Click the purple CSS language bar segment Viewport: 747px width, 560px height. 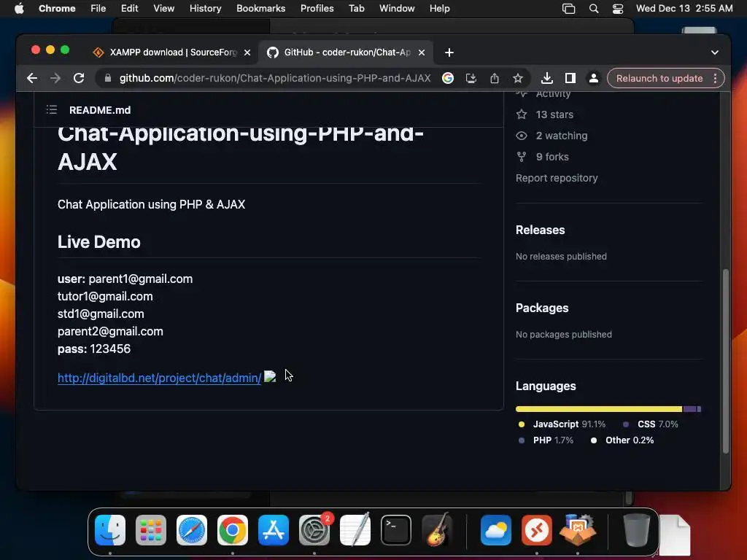(689, 409)
